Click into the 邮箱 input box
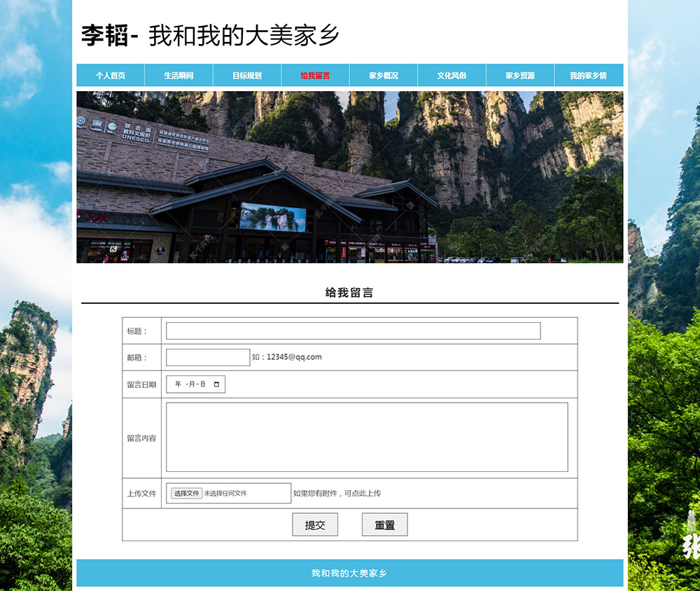This screenshot has width=700, height=591. tap(208, 358)
